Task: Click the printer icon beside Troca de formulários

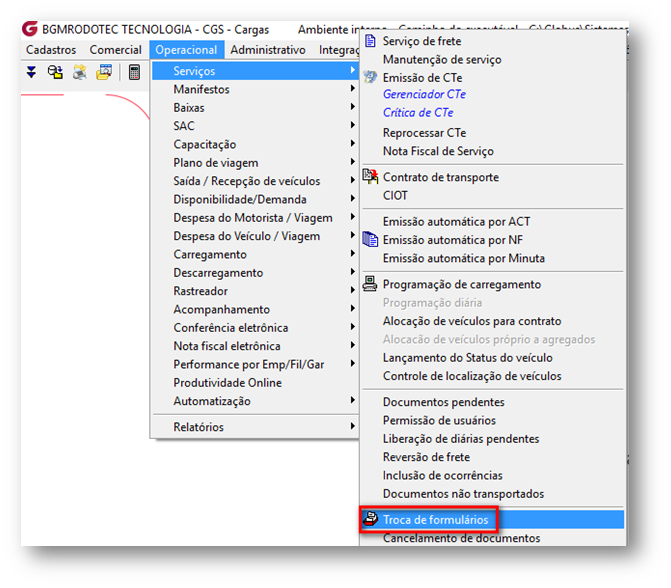Action: (x=371, y=519)
